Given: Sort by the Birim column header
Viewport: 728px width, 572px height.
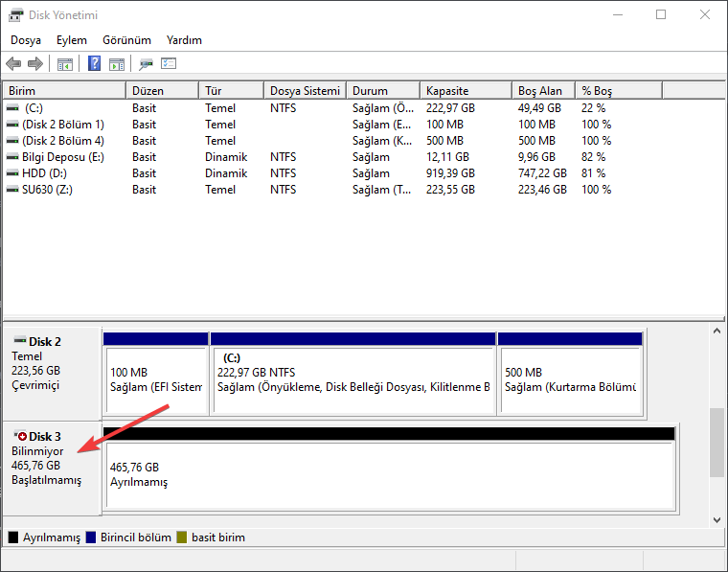Looking at the screenshot, I should coord(64,90).
